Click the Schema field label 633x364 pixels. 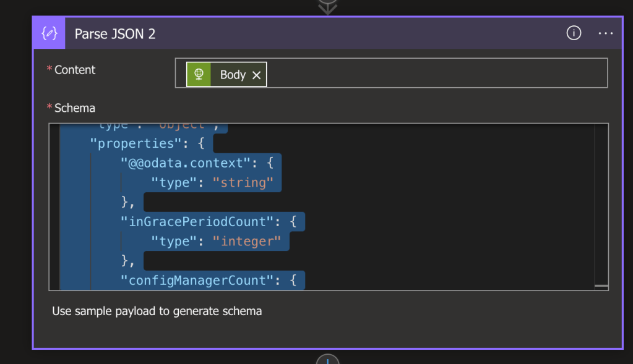pos(74,108)
